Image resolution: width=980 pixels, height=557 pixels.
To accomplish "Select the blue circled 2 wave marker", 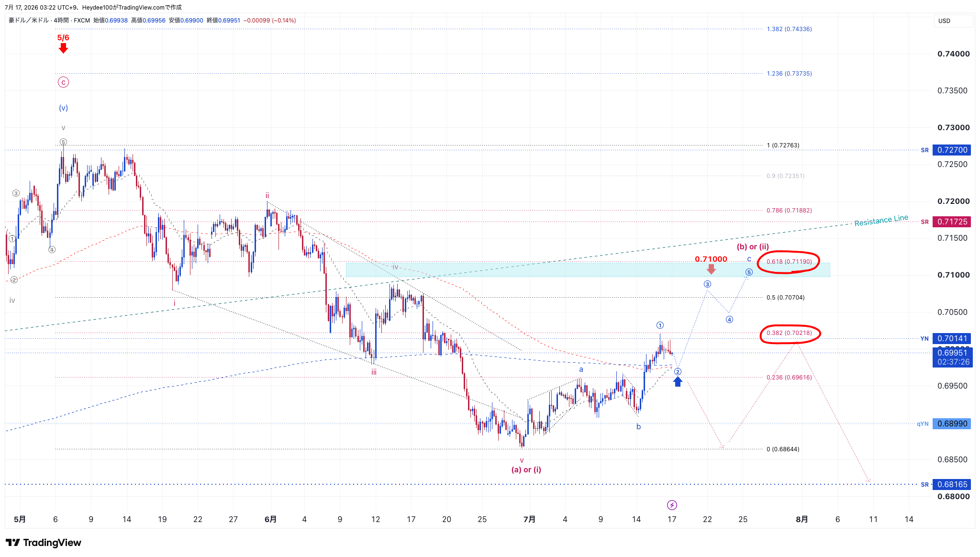I will (678, 371).
